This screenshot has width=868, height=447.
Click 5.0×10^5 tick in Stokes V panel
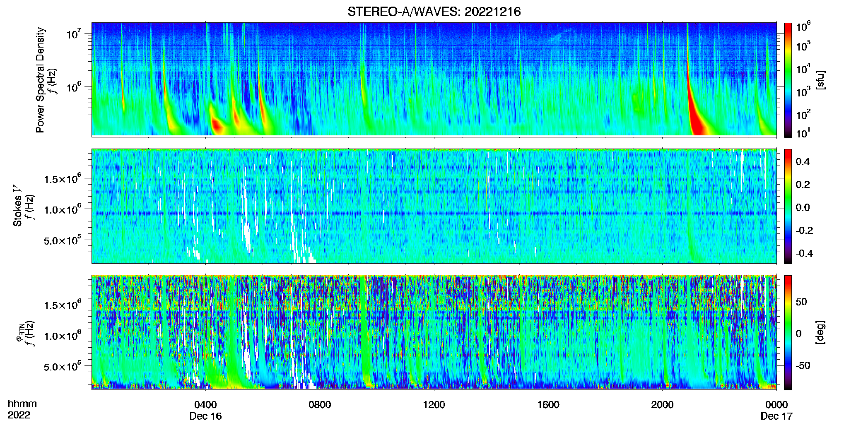63,240
